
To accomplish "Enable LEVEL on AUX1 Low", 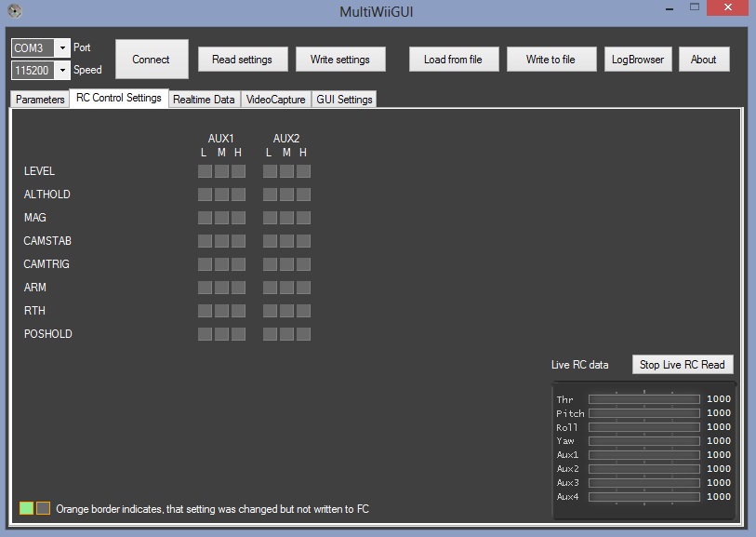I will [x=205, y=171].
